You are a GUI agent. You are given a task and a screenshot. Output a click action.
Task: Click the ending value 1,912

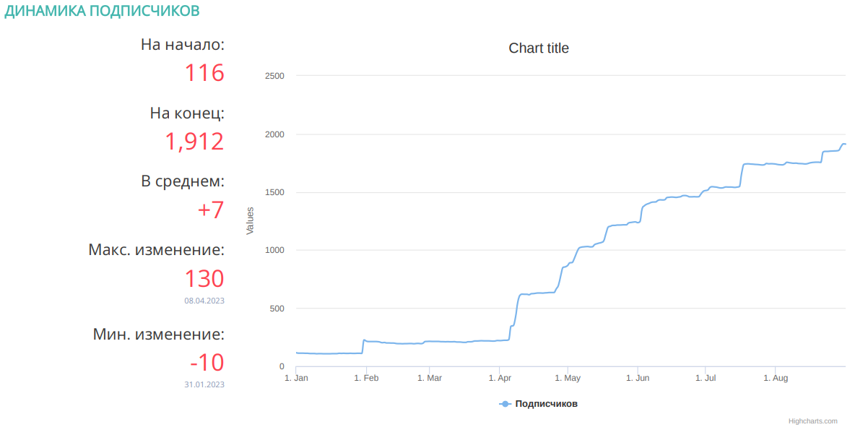click(x=194, y=142)
